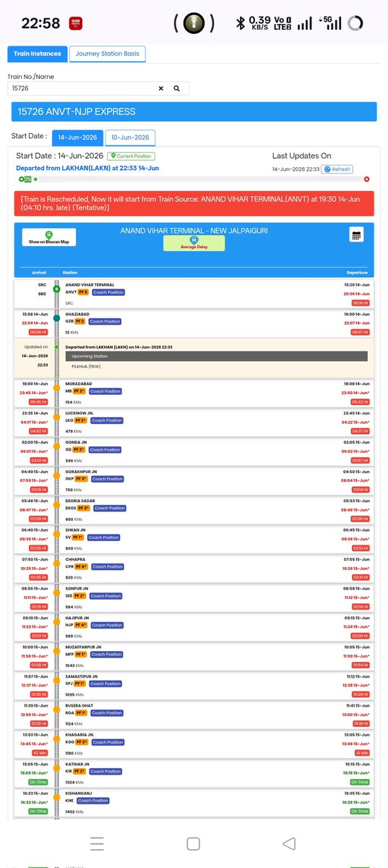Click the KATIHAR JN station name
Screen dimensions: 388x868
pyautogui.click(x=77, y=764)
